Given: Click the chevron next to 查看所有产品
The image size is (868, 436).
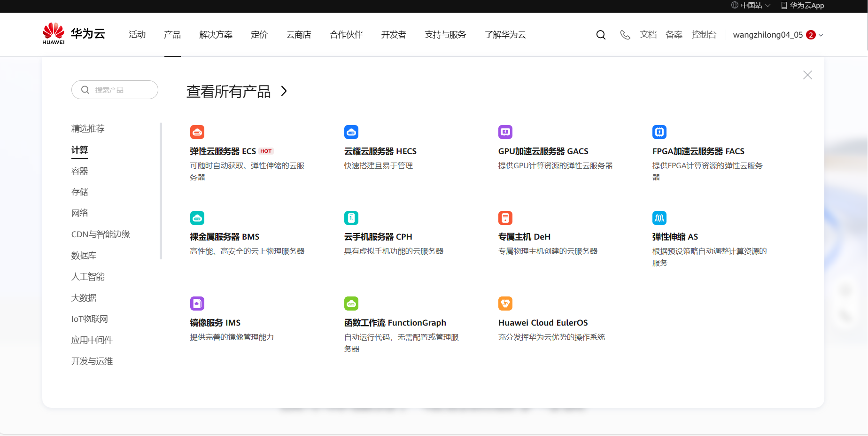Looking at the screenshot, I should coord(284,92).
